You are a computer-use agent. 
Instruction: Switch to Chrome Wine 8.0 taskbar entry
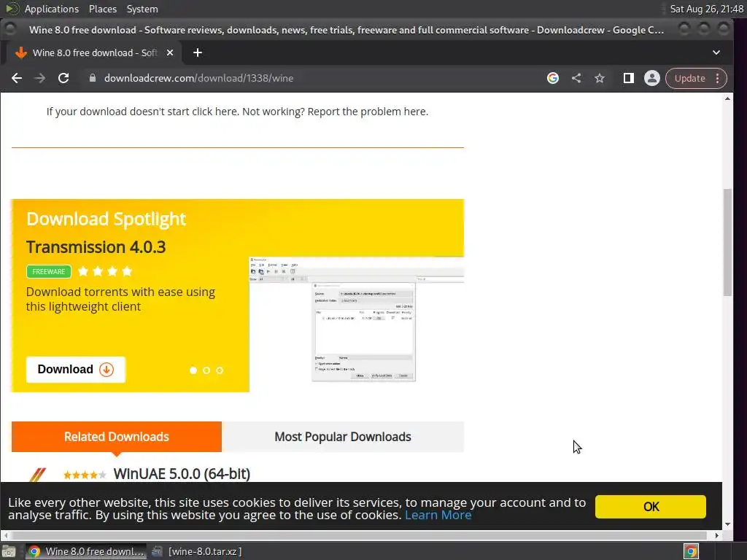pos(86,551)
